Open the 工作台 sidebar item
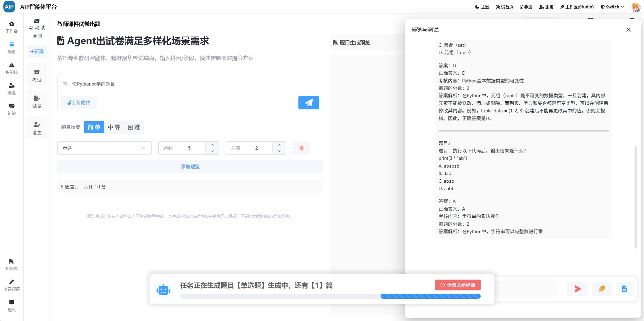The height and width of the screenshot is (321, 644). pos(12,27)
